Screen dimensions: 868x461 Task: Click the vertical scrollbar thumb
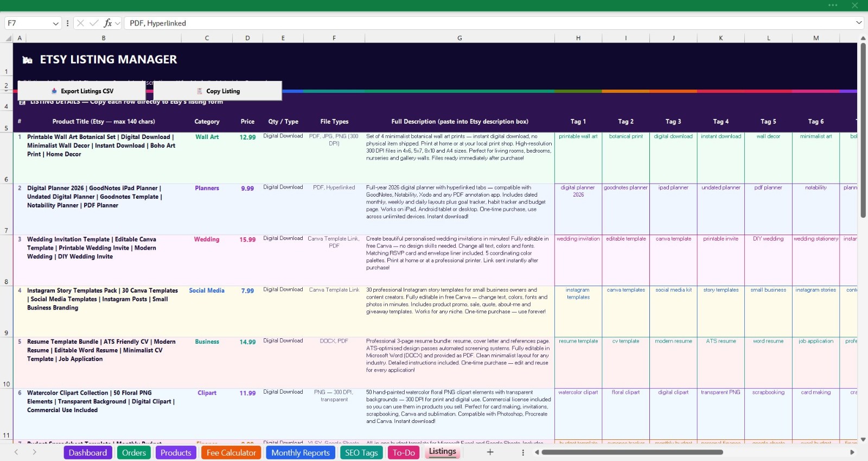(x=863, y=130)
